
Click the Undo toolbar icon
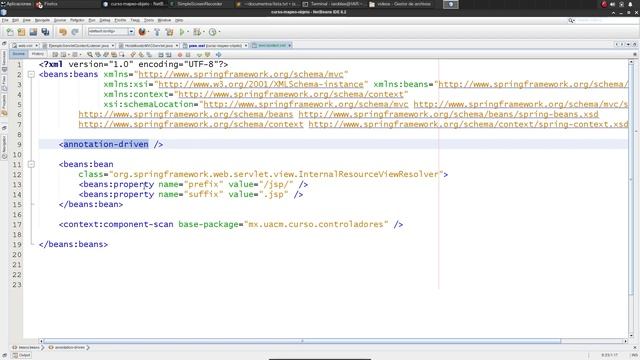(62, 32)
